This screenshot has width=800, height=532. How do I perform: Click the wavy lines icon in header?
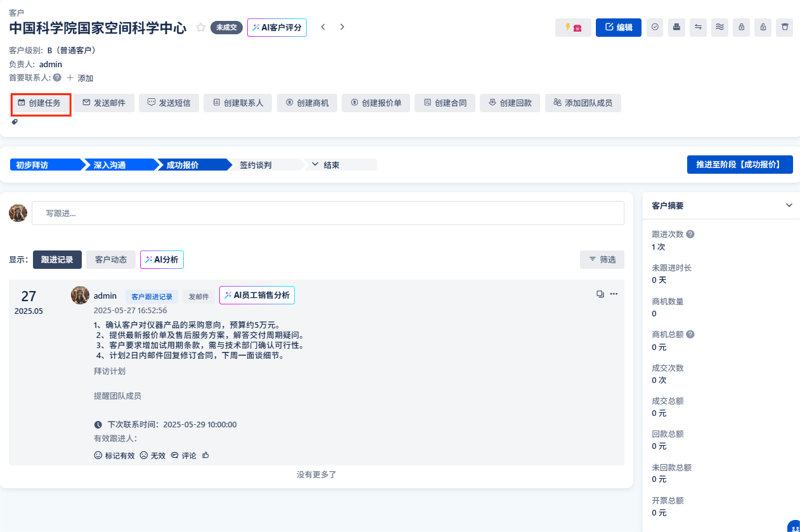(719, 27)
